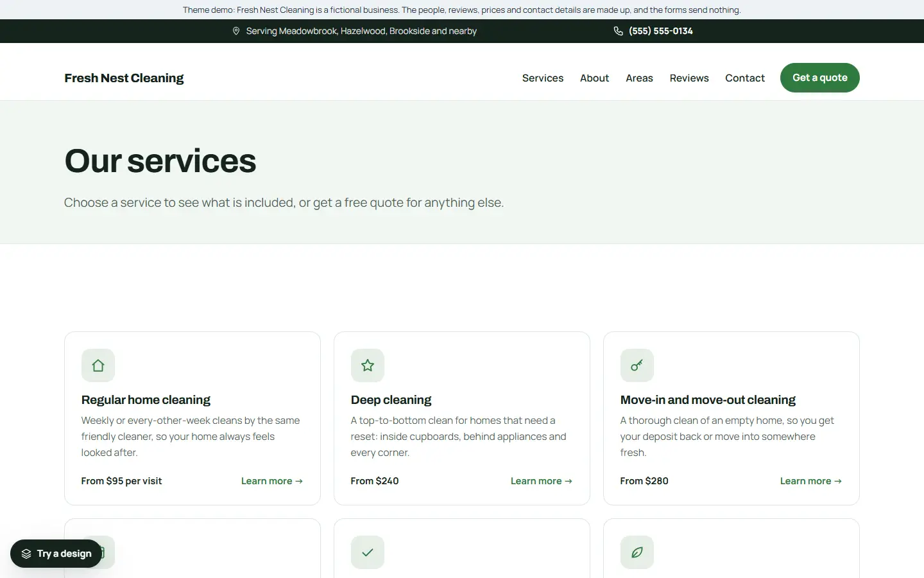This screenshot has height=578, width=924.
Task: Click the thorough clean of an empty home description
Action: point(727,437)
